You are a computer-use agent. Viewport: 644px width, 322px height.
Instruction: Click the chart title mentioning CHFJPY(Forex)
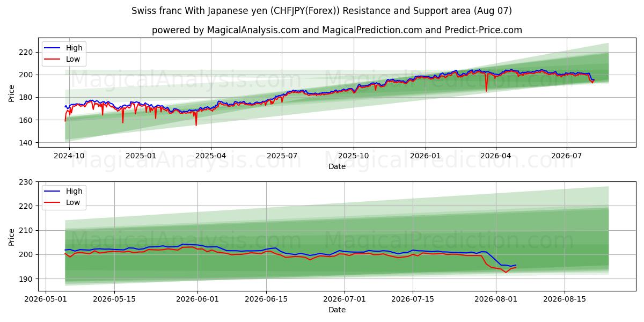tap(321, 11)
